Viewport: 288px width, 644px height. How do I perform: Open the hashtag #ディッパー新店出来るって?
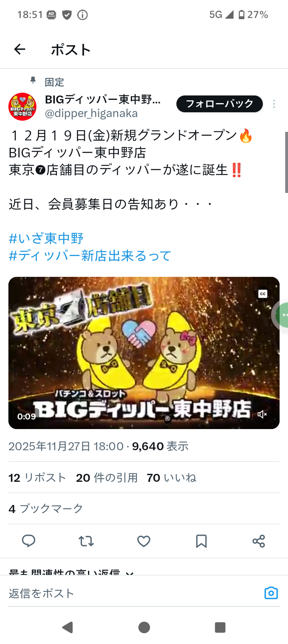pos(90,256)
